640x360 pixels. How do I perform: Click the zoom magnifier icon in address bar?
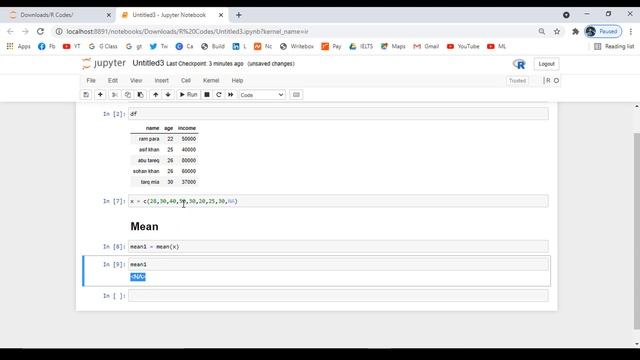pos(542,31)
